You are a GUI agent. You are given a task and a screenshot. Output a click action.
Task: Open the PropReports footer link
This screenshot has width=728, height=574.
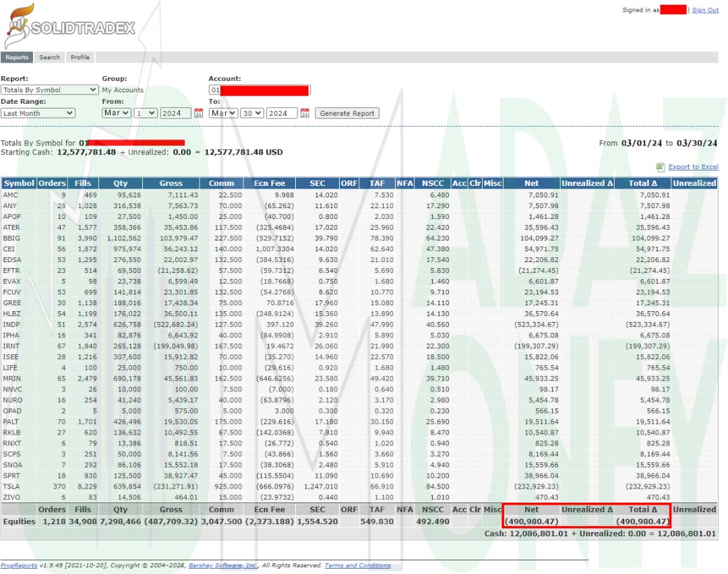[x=19, y=565]
